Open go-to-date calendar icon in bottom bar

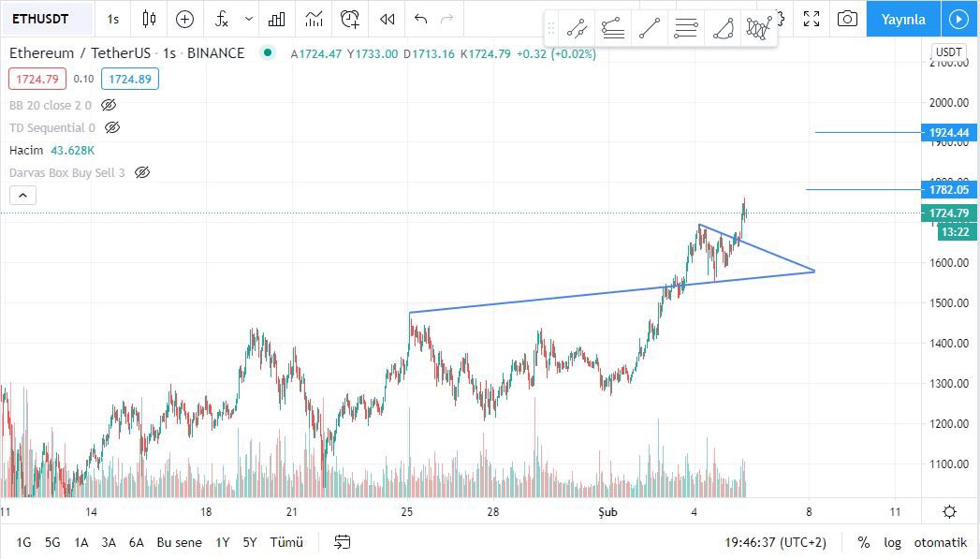coord(342,542)
